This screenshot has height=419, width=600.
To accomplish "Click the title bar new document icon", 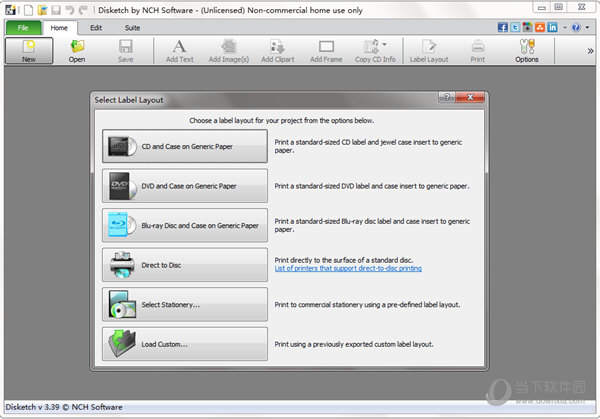I will click(x=29, y=10).
